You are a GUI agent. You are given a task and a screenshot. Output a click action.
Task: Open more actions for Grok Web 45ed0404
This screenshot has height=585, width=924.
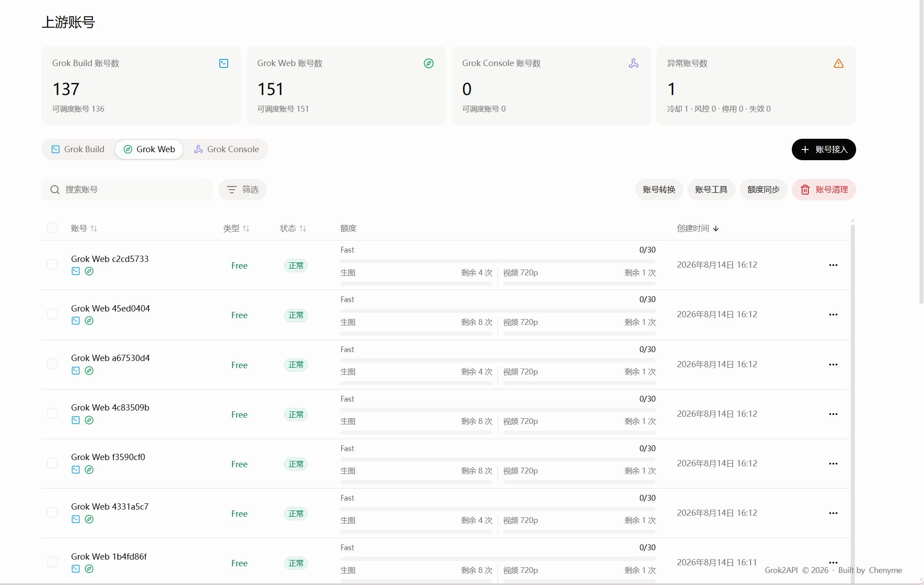coord(833,315)
